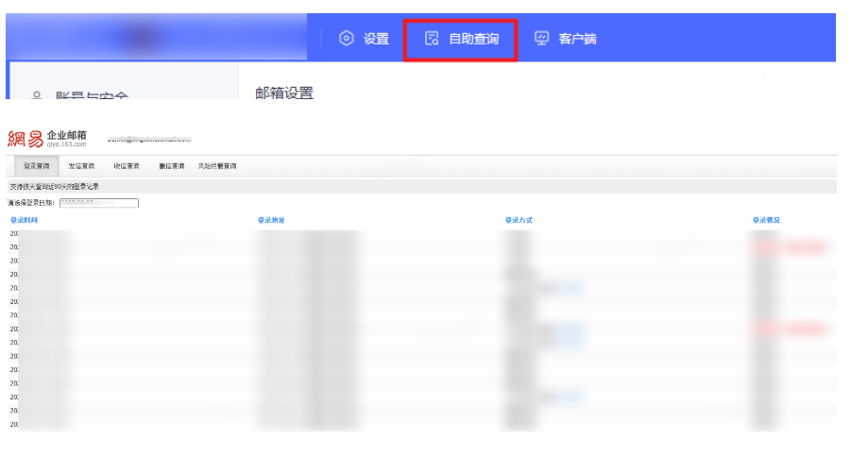Click the 请选择登录日期 date input field
Screen dimensions: 868x457
point(99,203)
